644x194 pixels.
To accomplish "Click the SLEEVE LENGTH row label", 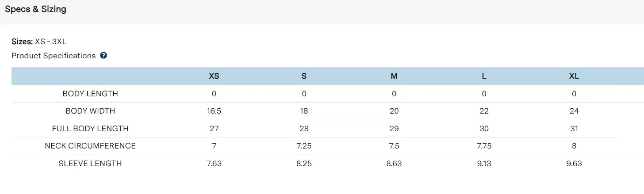I will tap(90, 164).
